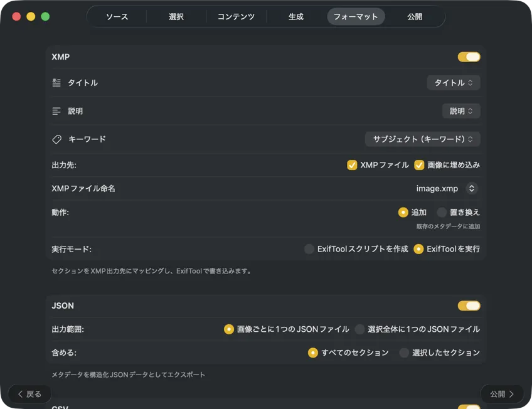Open the image.xmp filename dropdown
The image size is (532, 409).
pyautogui.click(x=446, y=188)
